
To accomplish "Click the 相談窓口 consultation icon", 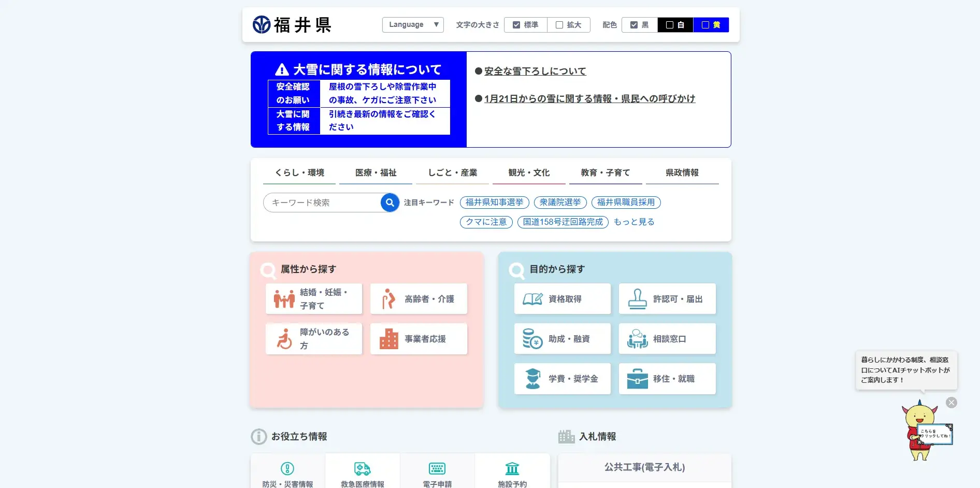I will tap(637, 339).
